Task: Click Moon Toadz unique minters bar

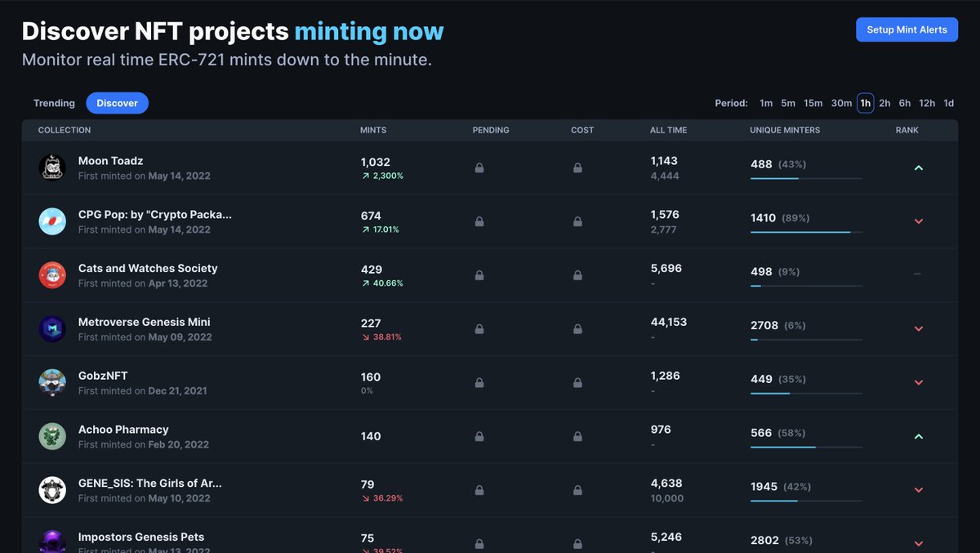Action: coord(806,178)
